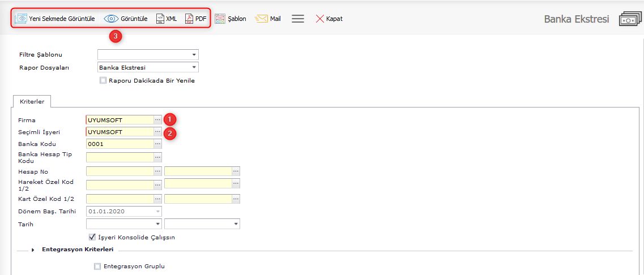Expand the Entegrasyon Kriterleri section

coord(33,250)
